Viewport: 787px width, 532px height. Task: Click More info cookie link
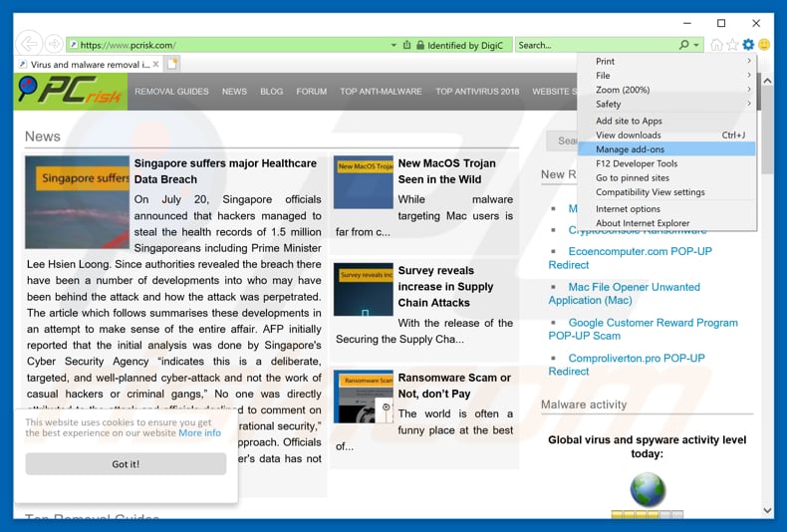point(200,432)
